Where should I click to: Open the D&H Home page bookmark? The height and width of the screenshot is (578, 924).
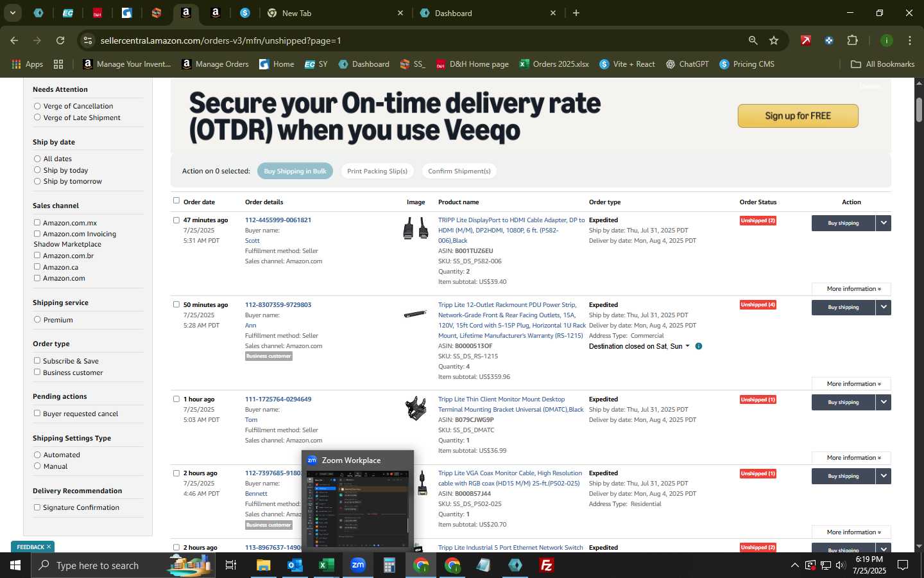[x=472, y=64]
